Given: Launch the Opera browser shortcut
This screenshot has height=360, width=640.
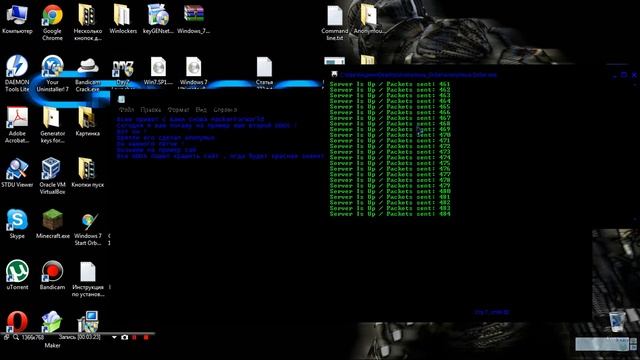Looking at the screenshot, I should point(17,322).
